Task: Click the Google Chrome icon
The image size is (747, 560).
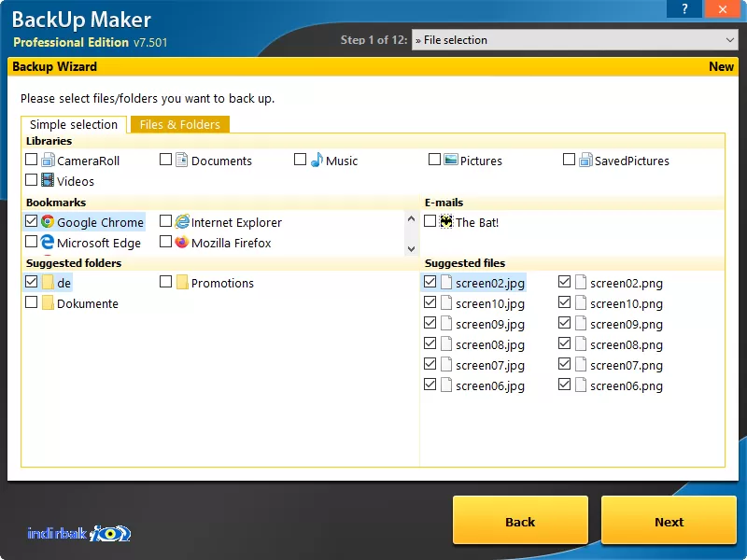Action: [48, 221]
